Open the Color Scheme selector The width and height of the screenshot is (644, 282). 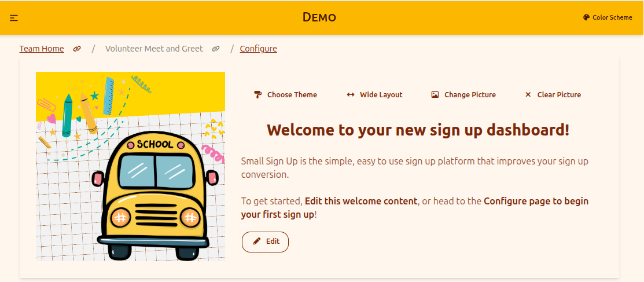[x=608, y=17]
